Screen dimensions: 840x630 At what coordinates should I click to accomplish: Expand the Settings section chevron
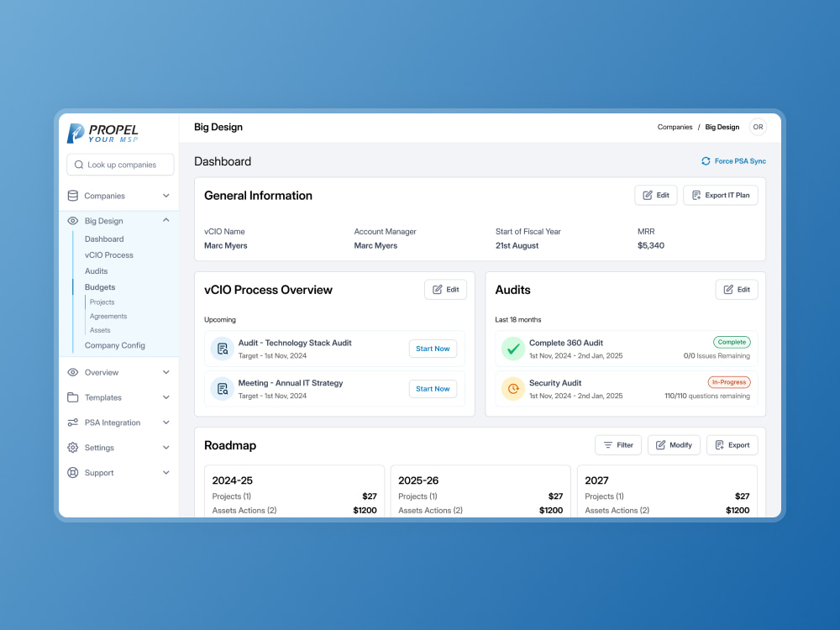[166, 448]
